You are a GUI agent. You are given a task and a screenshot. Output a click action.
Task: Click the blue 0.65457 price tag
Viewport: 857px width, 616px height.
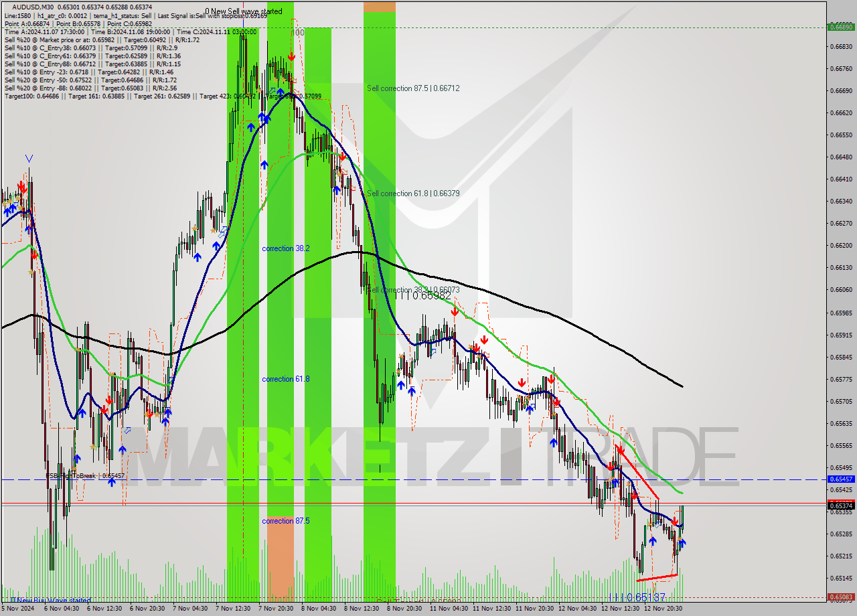(841, 479)
